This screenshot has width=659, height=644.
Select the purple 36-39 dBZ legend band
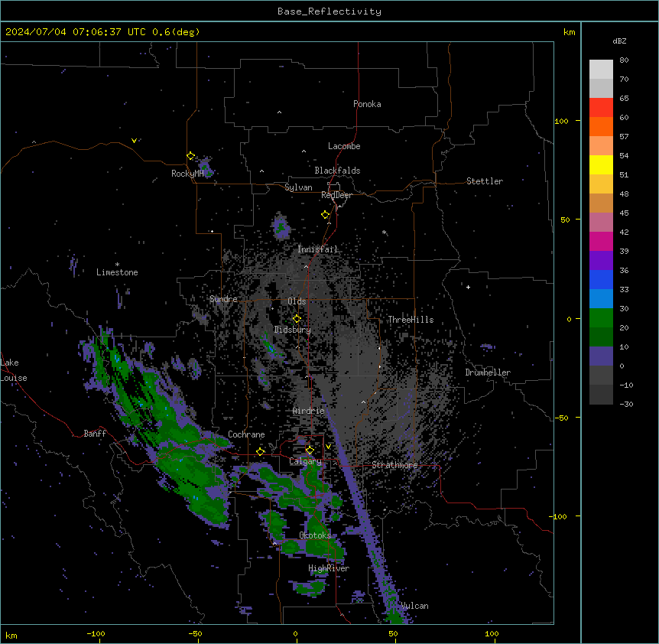click(x=601, y=261)
